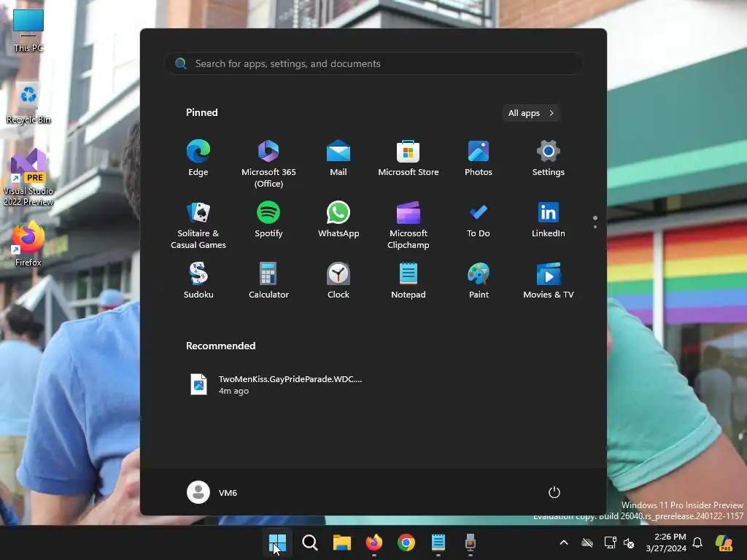747x560 pixels.
Task: Open taskbar Search
Action: pyautogui.click(x=309, y=542)
